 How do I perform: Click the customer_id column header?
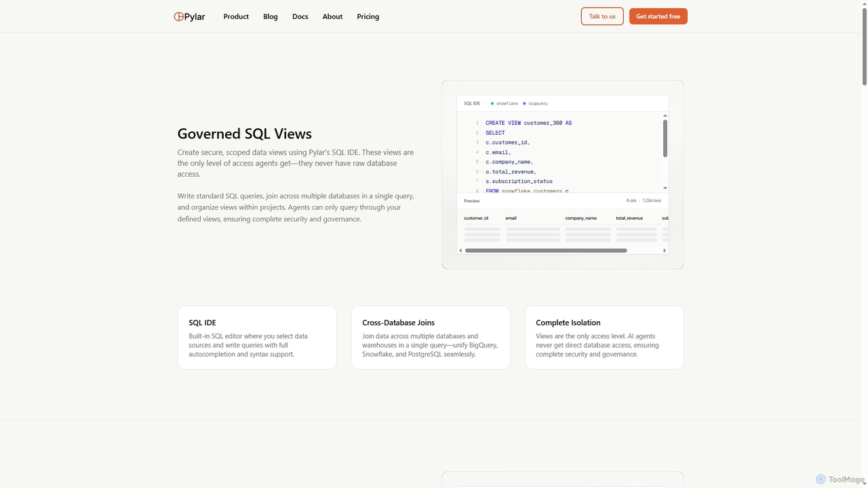point(476,218)
